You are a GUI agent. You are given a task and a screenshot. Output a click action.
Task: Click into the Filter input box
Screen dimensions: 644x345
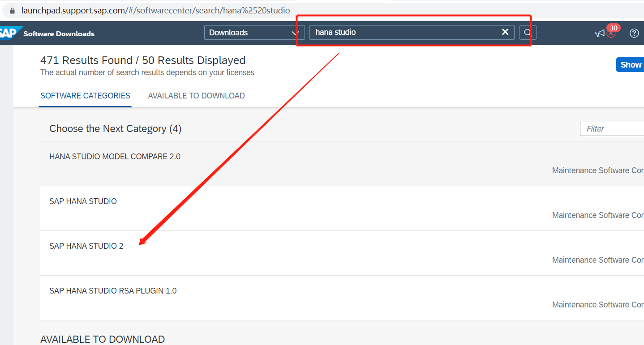(x=612, y=129)
